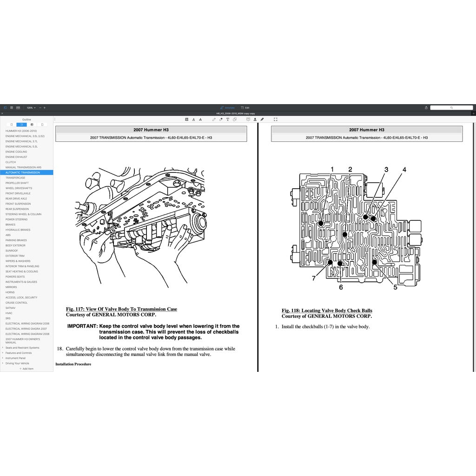Switch to thumbnail grid view
The width and height of the screenshot is (476, 476).
tap(12, 108)
